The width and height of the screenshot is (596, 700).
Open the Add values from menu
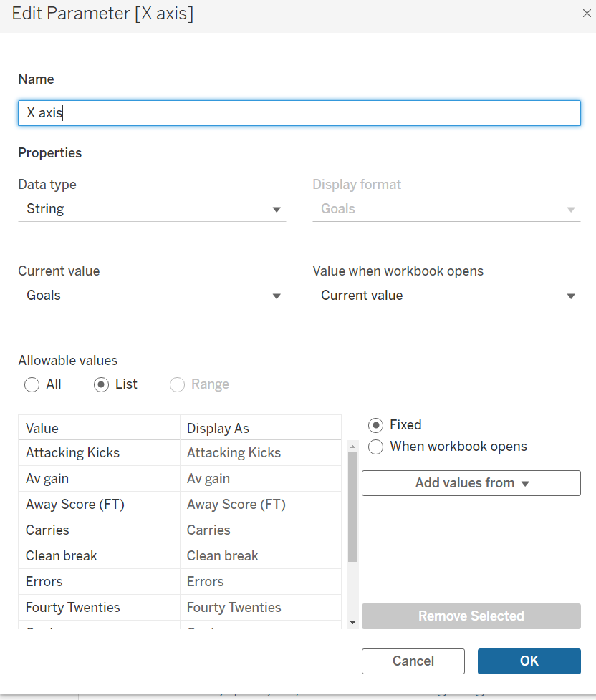[471, 483]
